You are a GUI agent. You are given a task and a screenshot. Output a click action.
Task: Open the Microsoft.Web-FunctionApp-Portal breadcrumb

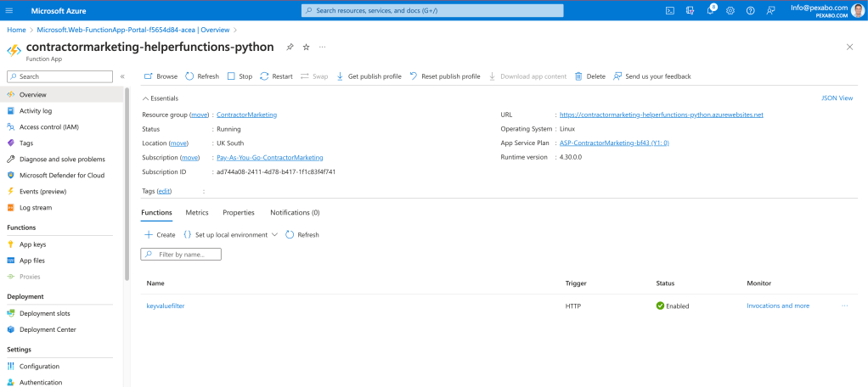(x=133, y=30)
